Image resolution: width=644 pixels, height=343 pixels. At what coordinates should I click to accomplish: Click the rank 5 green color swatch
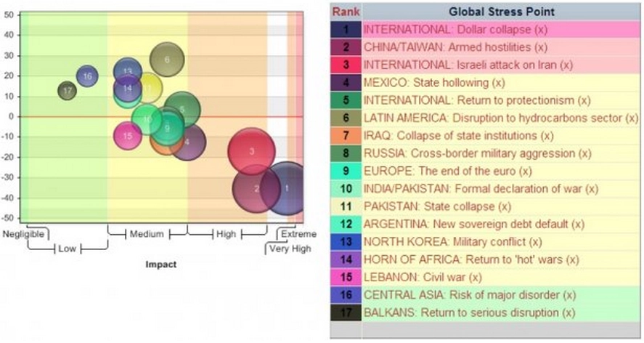346,100
